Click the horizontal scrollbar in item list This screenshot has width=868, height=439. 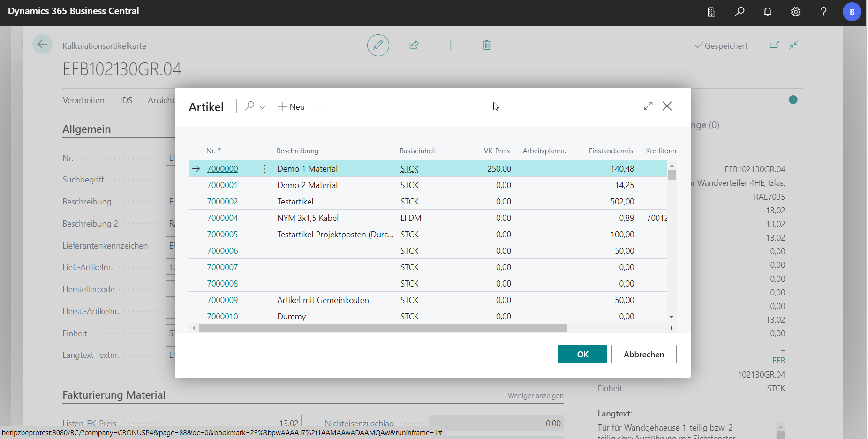coord(383,328)
